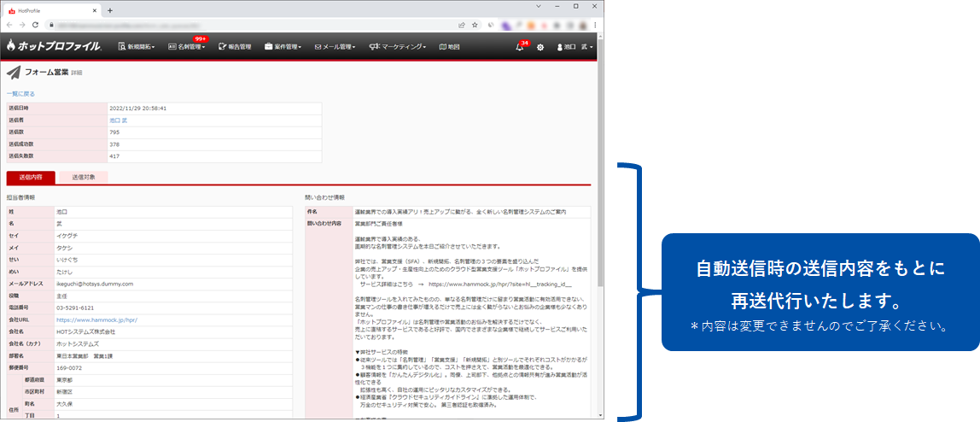Open 地図 in the navigation bar
The width and height of the screenshot is (980, 422).
449,47
